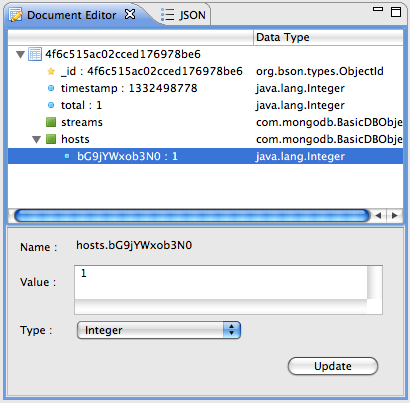Click the blue circle icon beside timestamp

click(x=51, y=88)
